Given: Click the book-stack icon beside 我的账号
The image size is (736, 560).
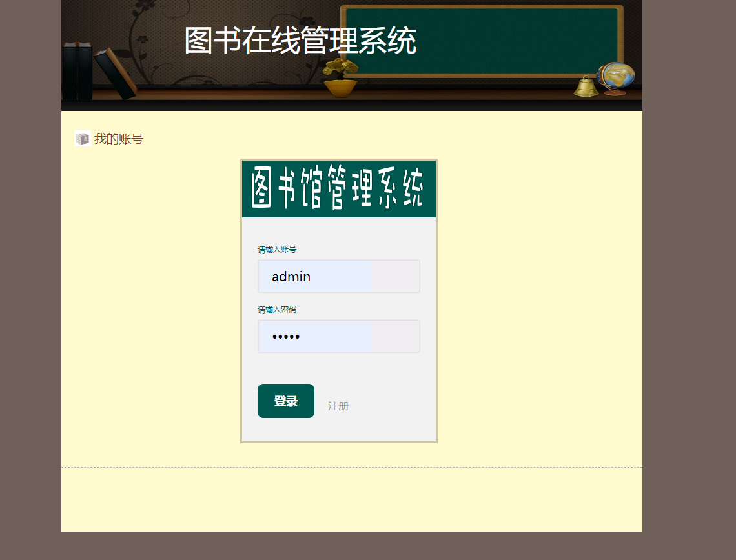Looking at the screenshot, I should (x=83, y=138).
